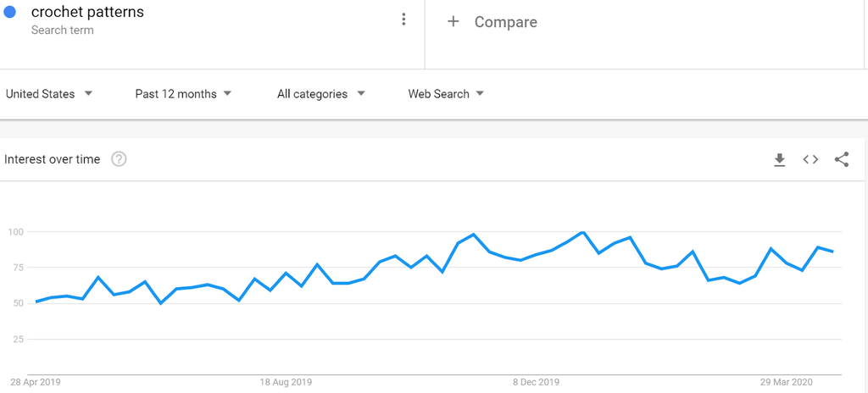Click the blue dot beside crochet patterns

click(10, 13)
